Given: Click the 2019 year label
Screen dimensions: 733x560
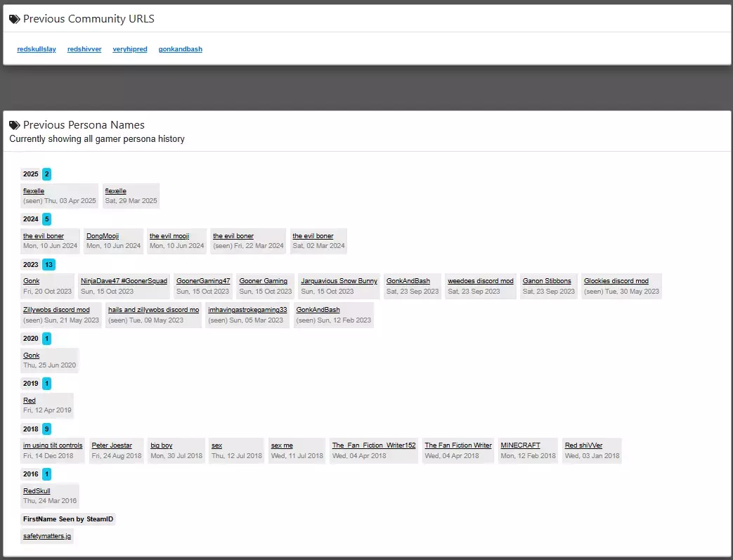Looking at the screenshot, I should [31, 384].
